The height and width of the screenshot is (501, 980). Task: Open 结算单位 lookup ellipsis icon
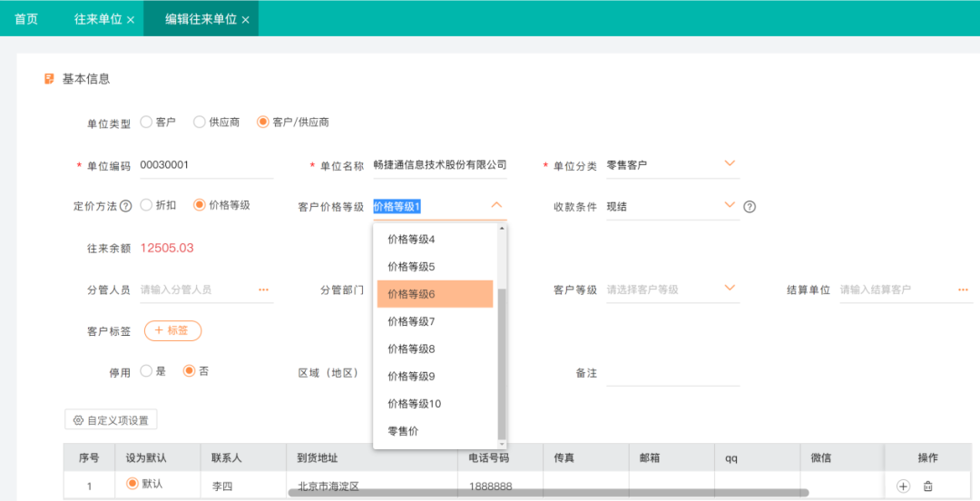pyautogui.click(x=963, y=290)
